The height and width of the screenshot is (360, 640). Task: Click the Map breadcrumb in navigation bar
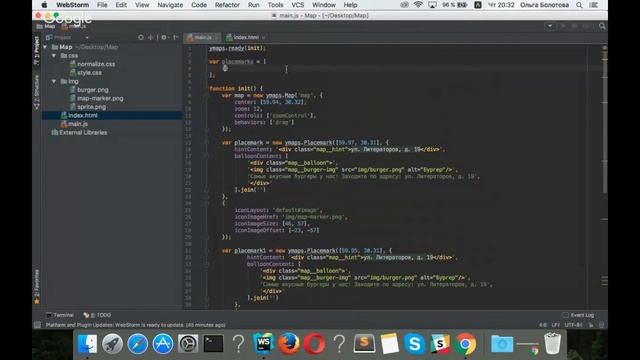tap(46, 26)
